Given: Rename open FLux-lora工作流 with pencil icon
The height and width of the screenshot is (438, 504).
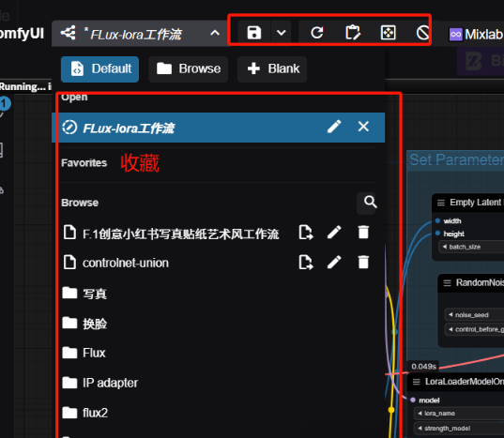Looking at the screenshot, I should coord(334,127).
